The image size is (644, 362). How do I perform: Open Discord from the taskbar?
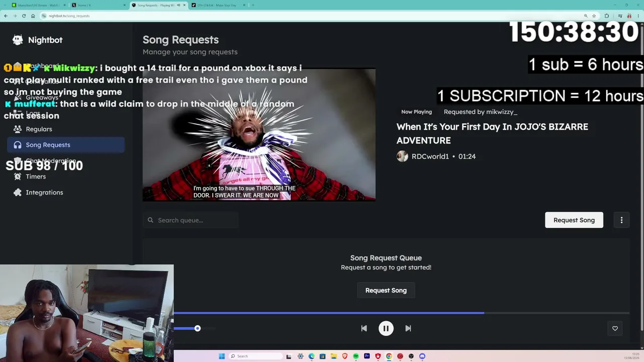422,356
